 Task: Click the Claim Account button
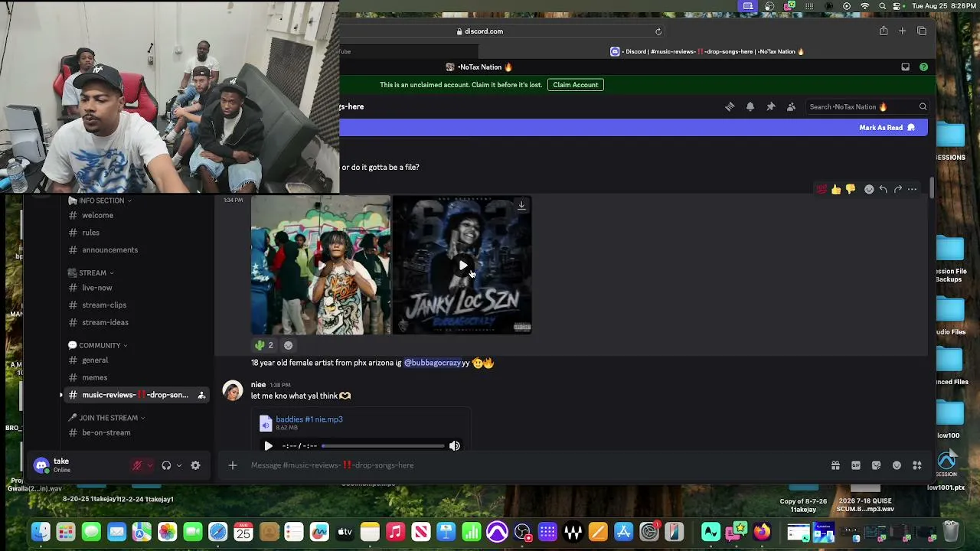[x=576, y=85]
